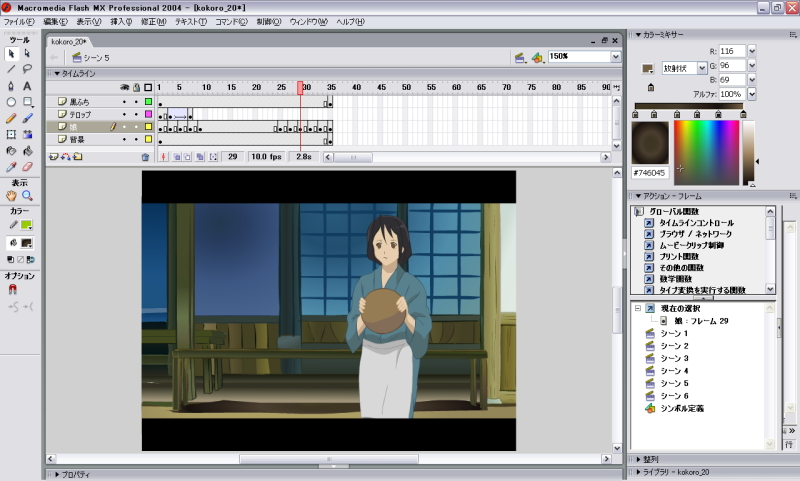Click the Delete Layer trash icon
The height and width of the screenshot is (481, 800).
[x=145, y=157]
